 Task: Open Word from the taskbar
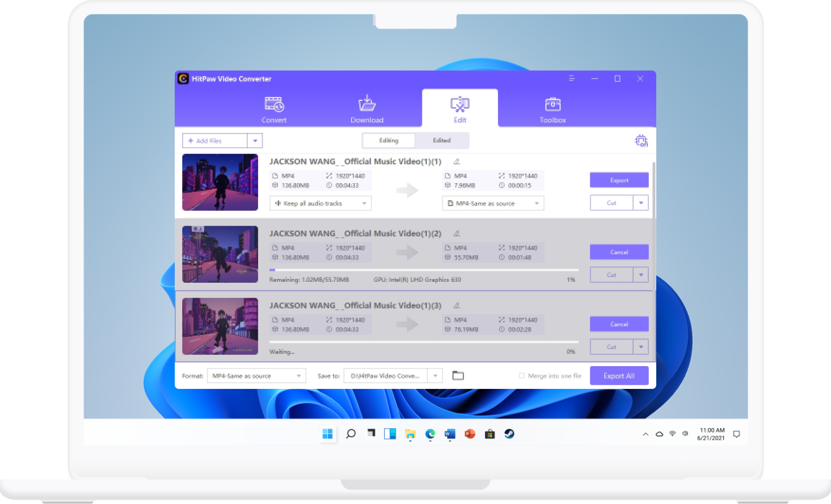click(x=450, y=434)
